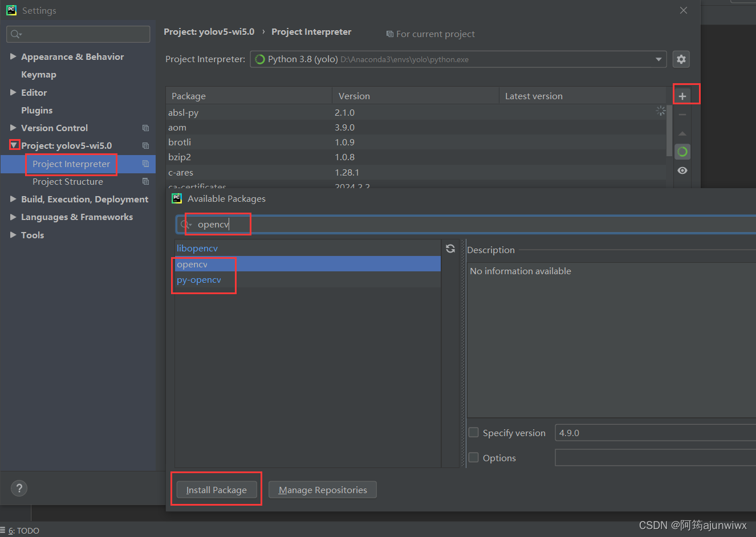Enable the Options checkbox
756x537 pixels.
coord(473,458)
